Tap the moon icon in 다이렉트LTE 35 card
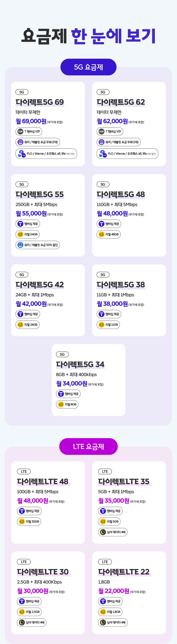The height and width of the screenshot is (644, 177). click(x=103, y=532)
